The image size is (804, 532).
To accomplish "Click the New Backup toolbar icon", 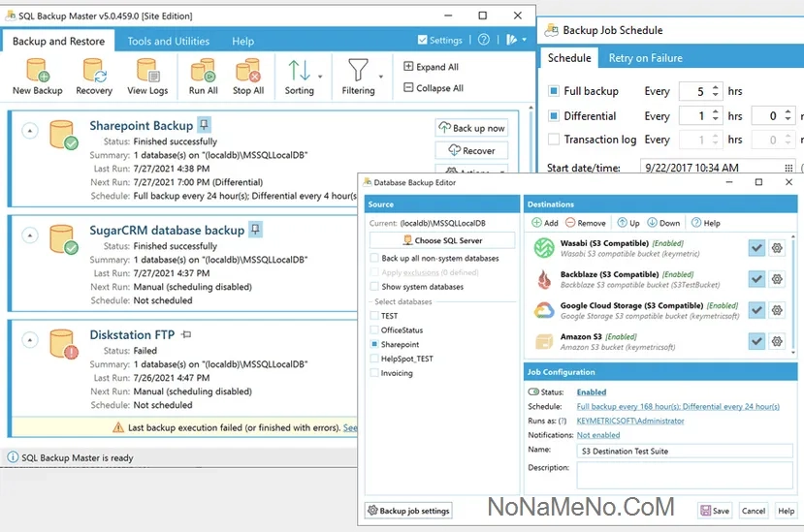I will (x=37, y=76).
